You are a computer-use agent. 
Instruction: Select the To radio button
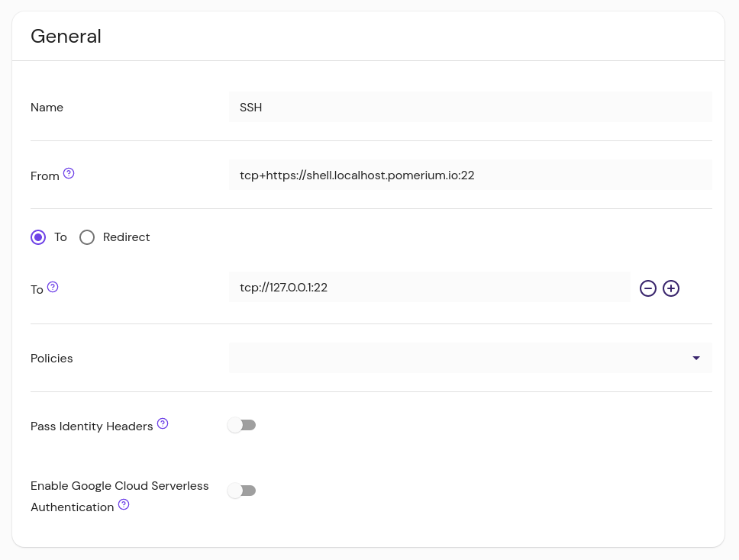coord(38,237)
